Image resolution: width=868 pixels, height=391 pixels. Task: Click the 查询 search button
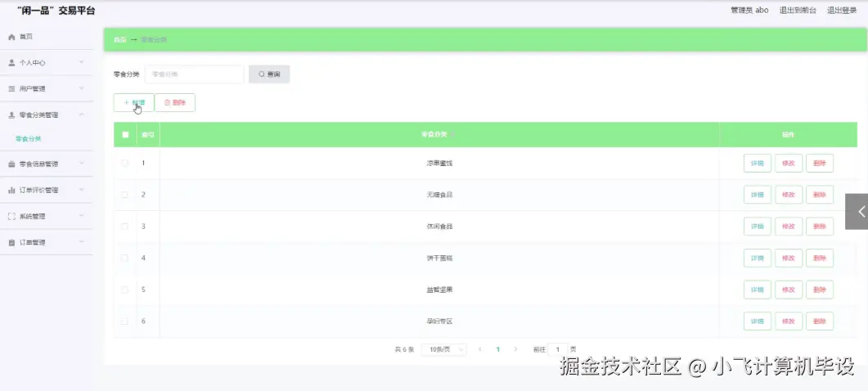point(269,74)
